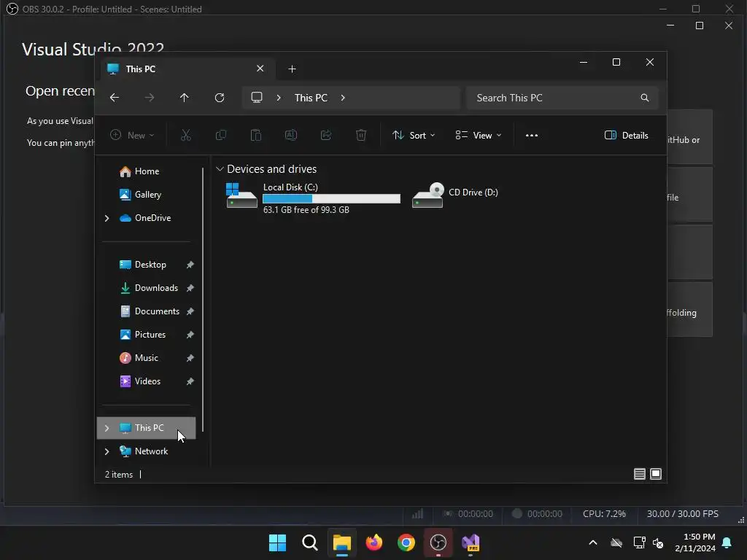Click the "2 items" status text
The height and width of the screenshot is (560, 747).
[119, 474]
